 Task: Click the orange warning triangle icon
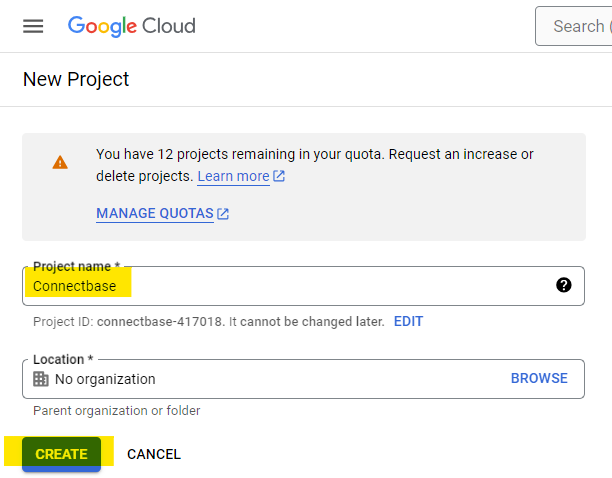coord(60,162)
